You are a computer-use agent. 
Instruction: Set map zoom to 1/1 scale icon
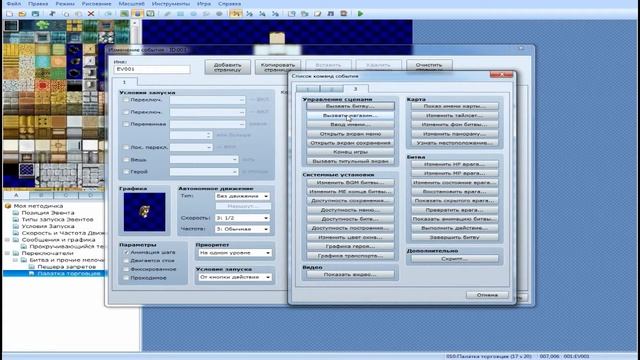click(236, 13)
